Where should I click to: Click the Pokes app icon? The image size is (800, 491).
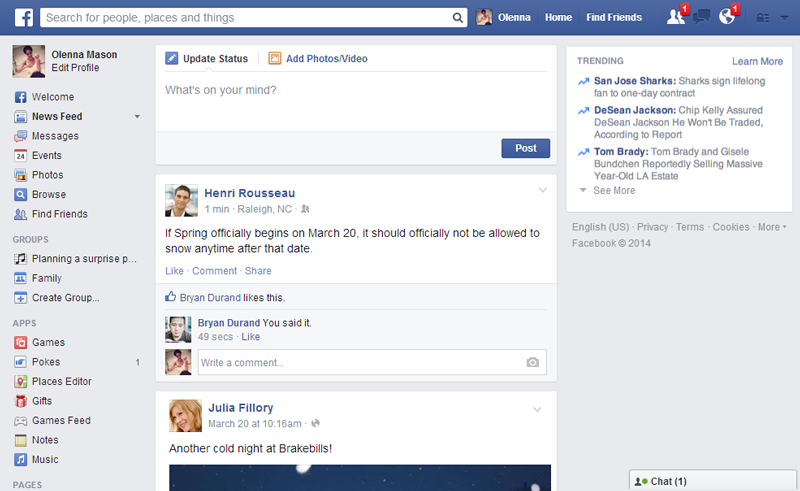tap(20, 362)
